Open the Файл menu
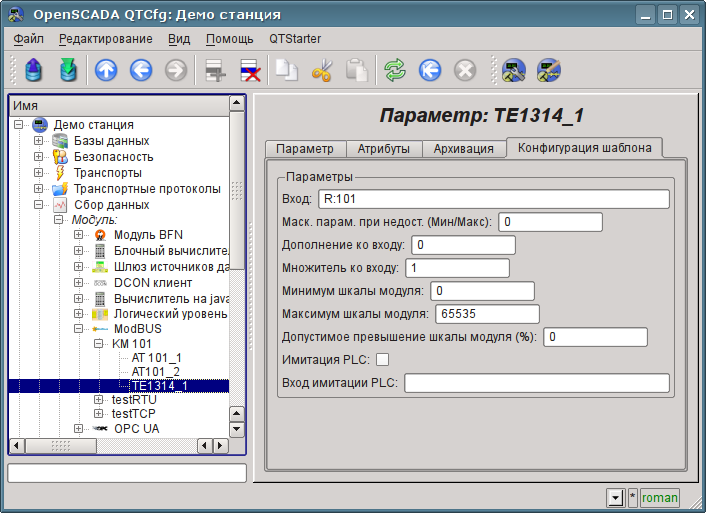 click(29, 39)
